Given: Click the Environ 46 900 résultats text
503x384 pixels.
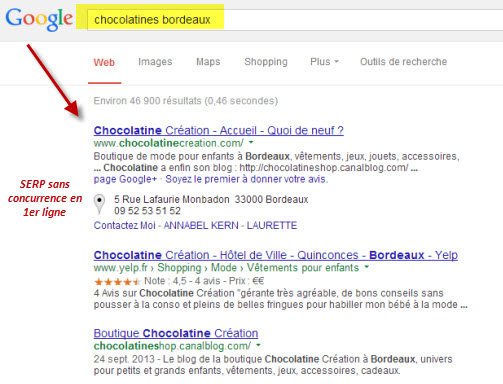Looking at the screenshot, I should (x=185, y=101).
